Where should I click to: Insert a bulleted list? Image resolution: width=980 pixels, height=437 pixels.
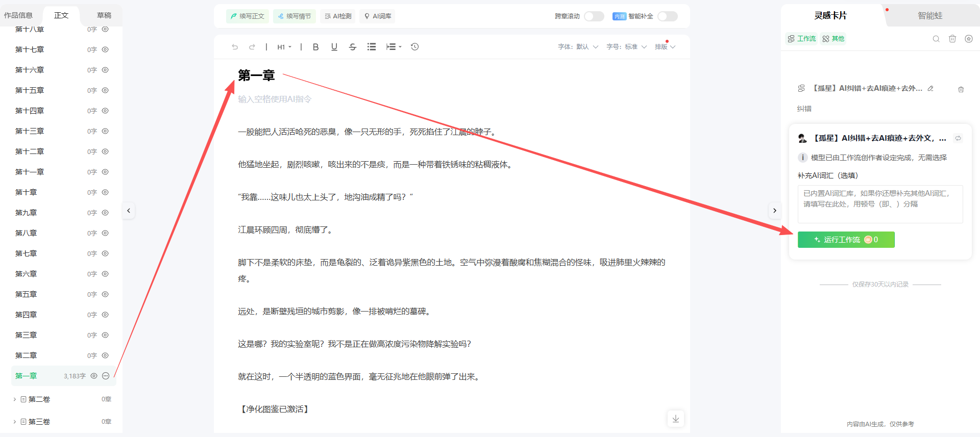tap(372, 47)
